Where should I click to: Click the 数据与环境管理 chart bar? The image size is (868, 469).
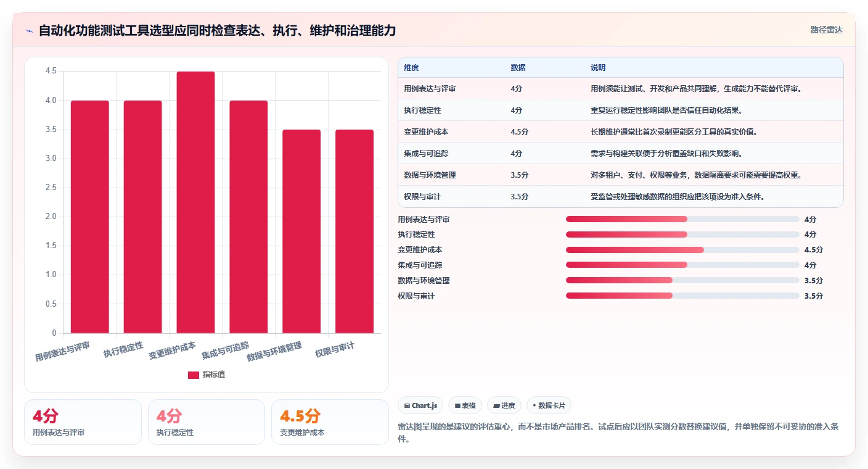pos(301,231)
